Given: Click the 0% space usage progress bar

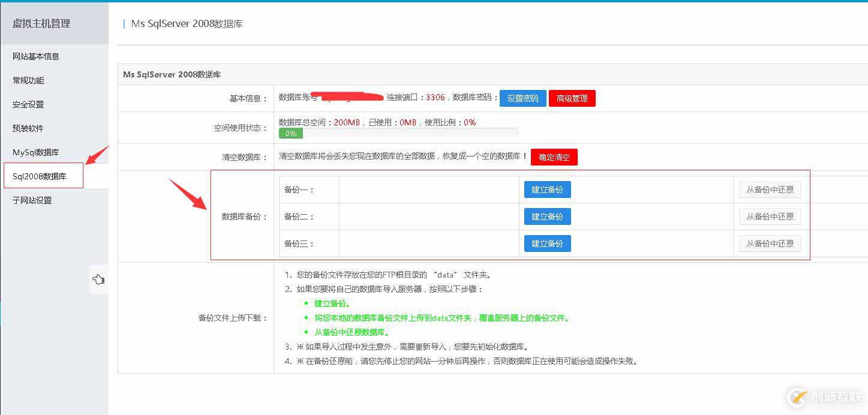Looking at the screenshot, I should click(x=399, y=133).
